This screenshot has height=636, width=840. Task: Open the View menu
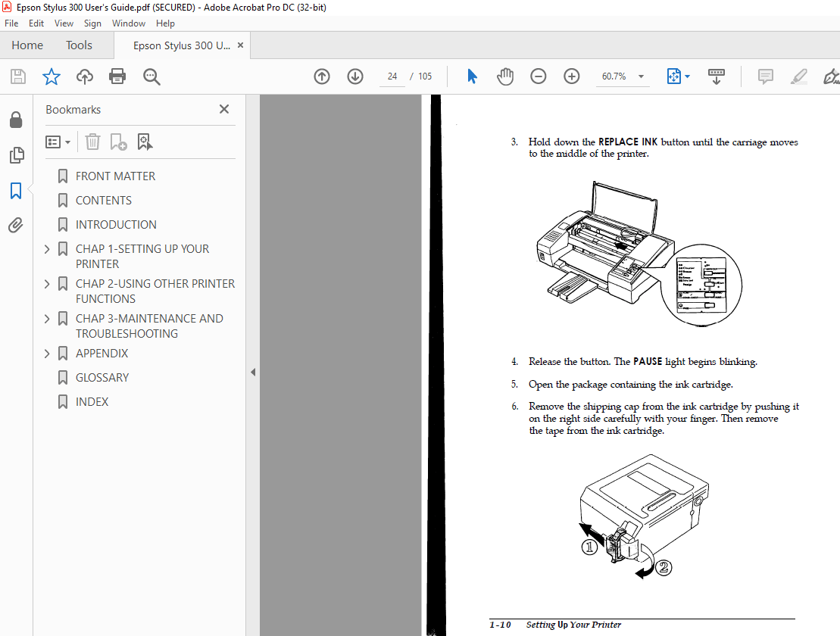click(x=64, y=23)
